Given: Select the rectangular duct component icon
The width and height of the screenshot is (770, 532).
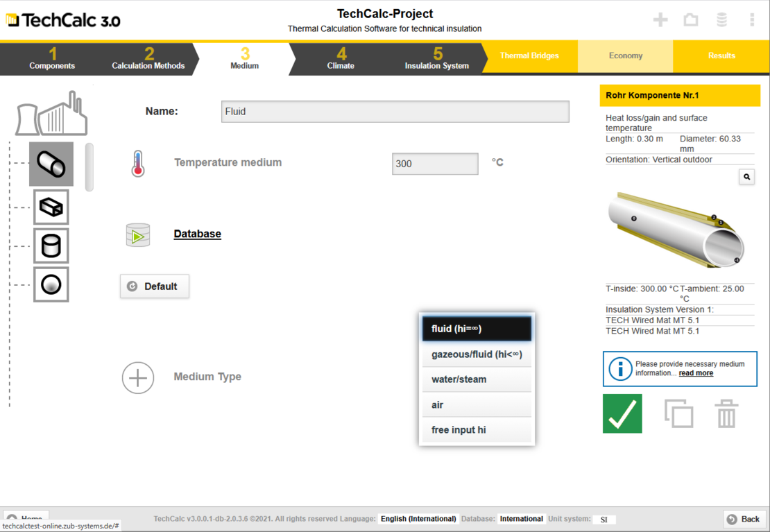Looking at the screenshot, I should click(51, 207).
